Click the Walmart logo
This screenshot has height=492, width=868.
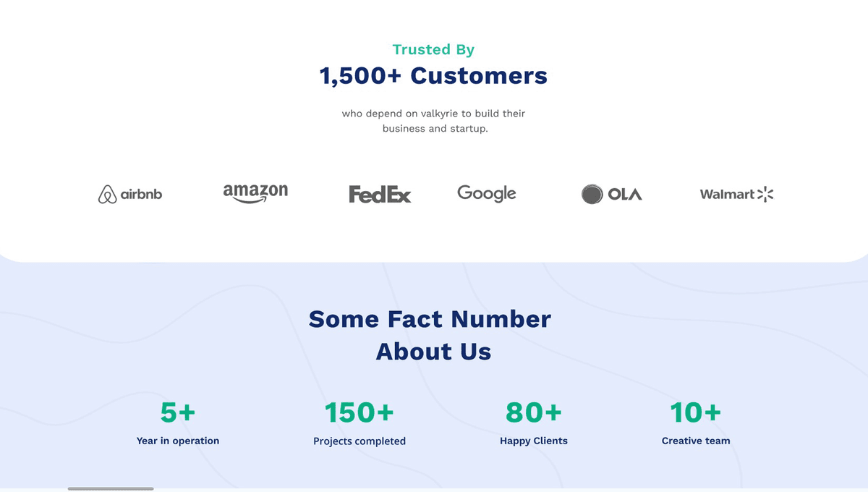(x=736, y=194)
